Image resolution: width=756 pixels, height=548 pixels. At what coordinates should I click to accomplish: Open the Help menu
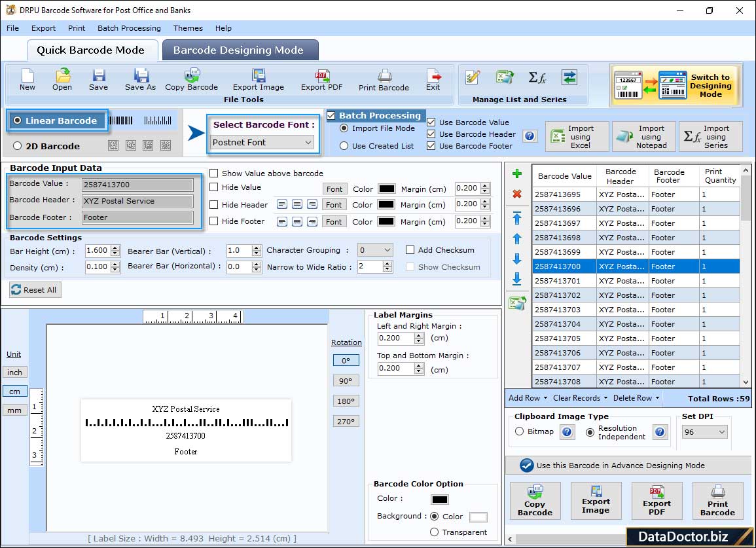(223, 28)
